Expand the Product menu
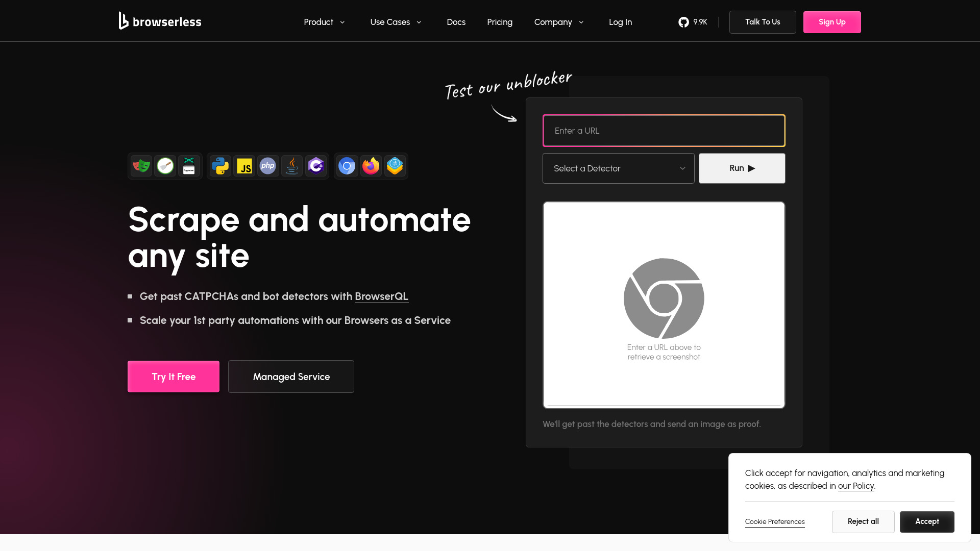 point(324,22)
